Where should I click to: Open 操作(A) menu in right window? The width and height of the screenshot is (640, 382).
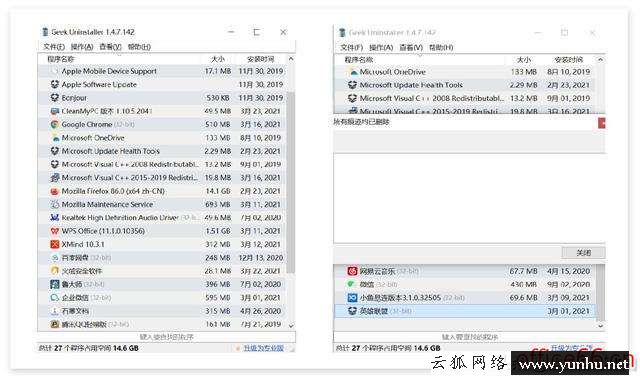pyautogui.click(x=381, y=48)
